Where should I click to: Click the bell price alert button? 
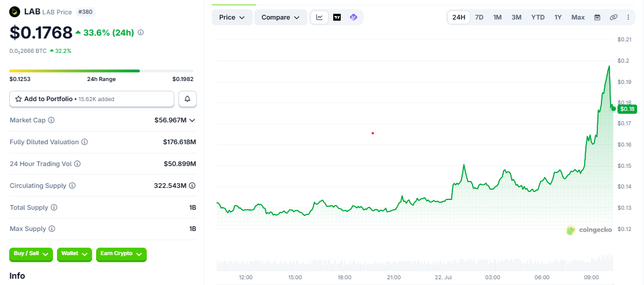(188, 99)
